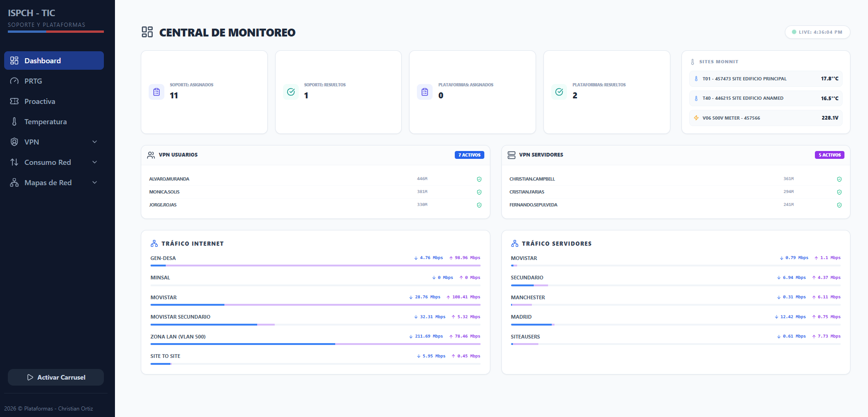The width and height of the screenshot is (868, 417).
Task: Open the Dashboard sidebar item
Action: coord(54,60)
